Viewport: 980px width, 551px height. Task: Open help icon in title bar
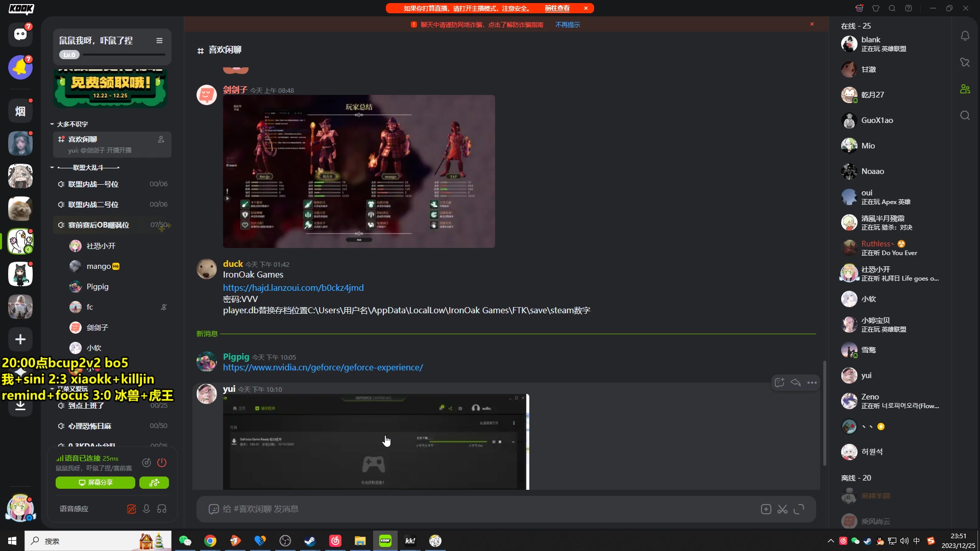(x=909, y=8)
